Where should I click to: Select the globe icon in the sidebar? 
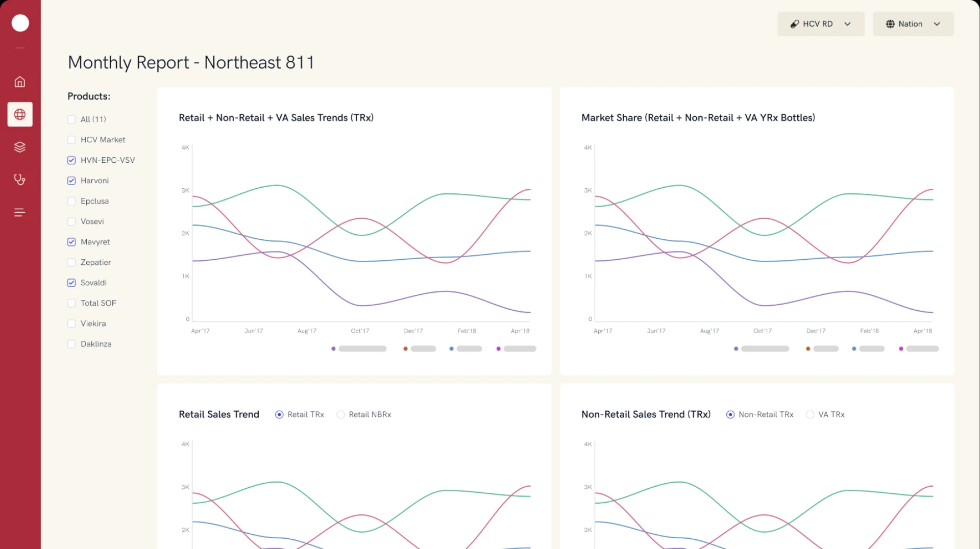click(x=19, y=114)
